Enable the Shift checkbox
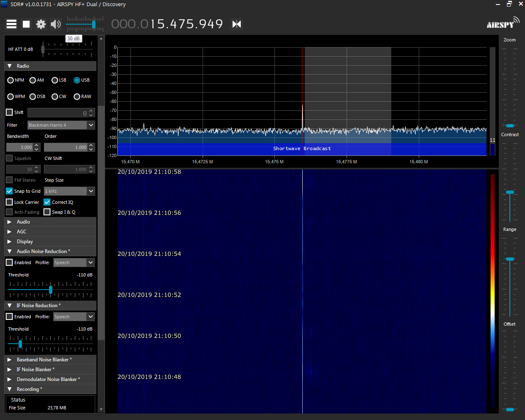This screenshot has width=525, height=420. [9, 112]
